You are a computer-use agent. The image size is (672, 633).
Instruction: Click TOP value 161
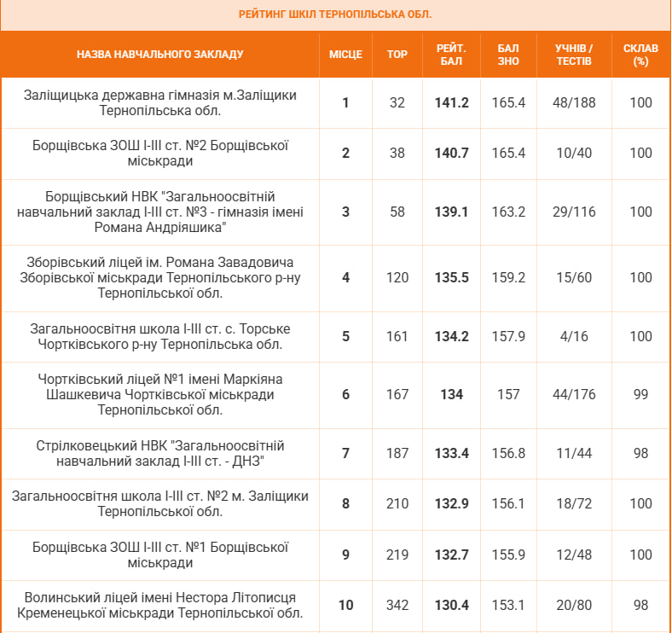pyautogui.click(x=397, y=337)
